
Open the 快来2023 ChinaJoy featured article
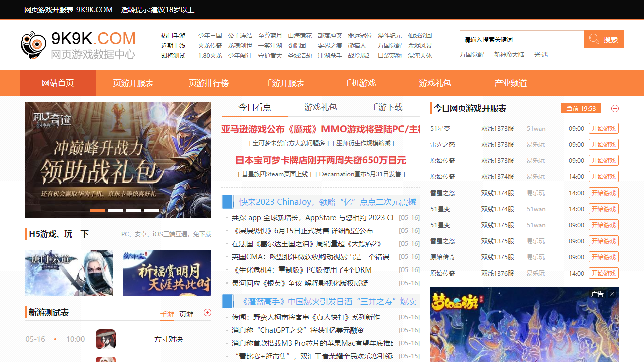click(x=328, y=202)
